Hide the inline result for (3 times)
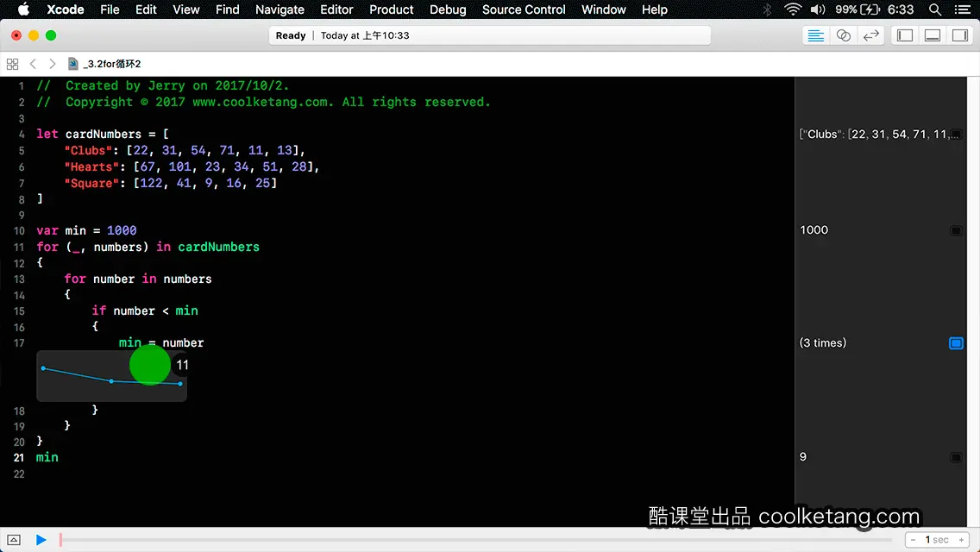Viewport: 980px width, 552px height. coord(956,343)
